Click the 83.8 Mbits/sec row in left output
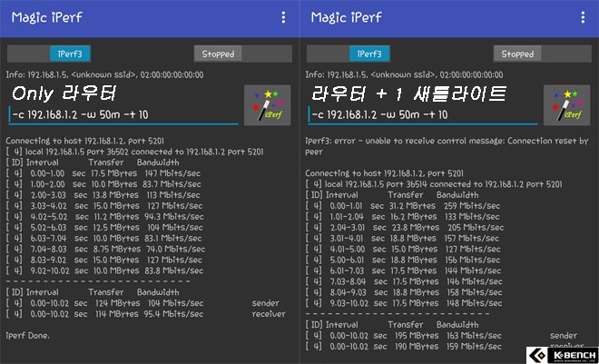The width and height of the screenshot is (599, 364). (x=104, y=271)
